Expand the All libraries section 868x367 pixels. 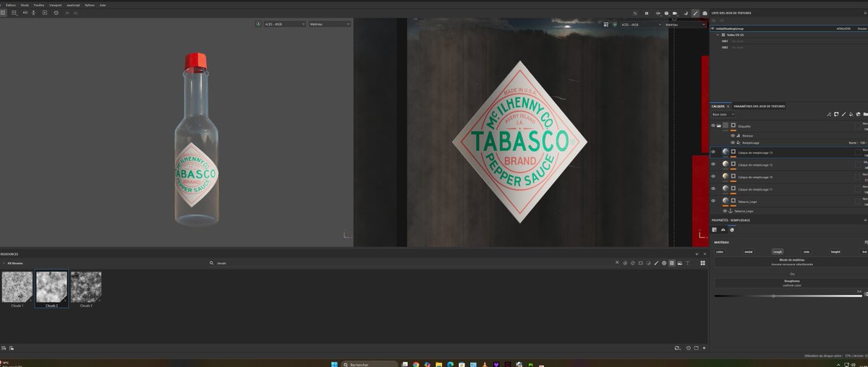pyautogui.click(x=4, y=263)
